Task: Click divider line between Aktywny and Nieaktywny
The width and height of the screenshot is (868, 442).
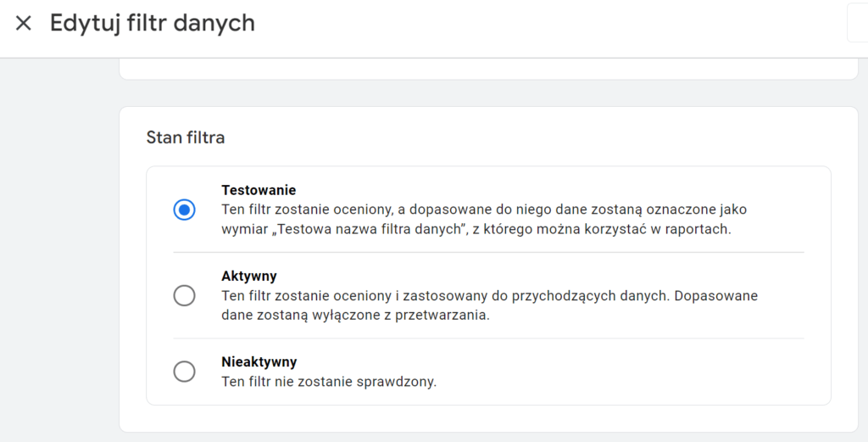Action: (x=487, y=338)
